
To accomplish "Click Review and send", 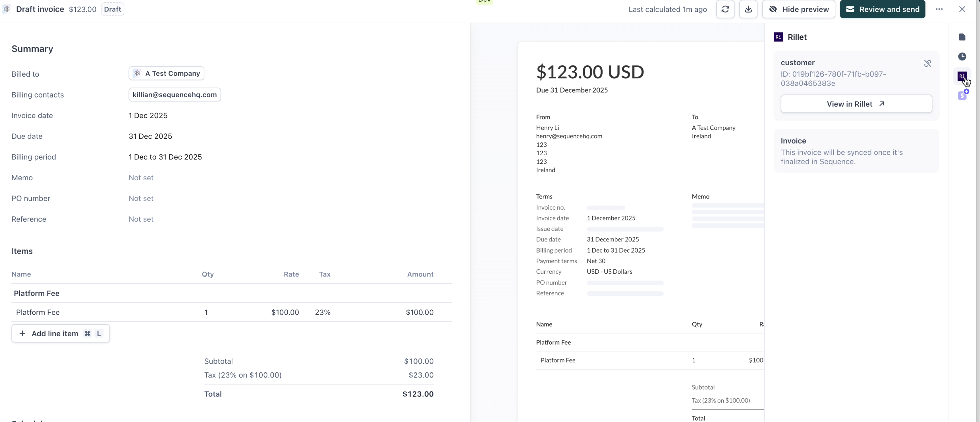I will (x=882, y=9).
